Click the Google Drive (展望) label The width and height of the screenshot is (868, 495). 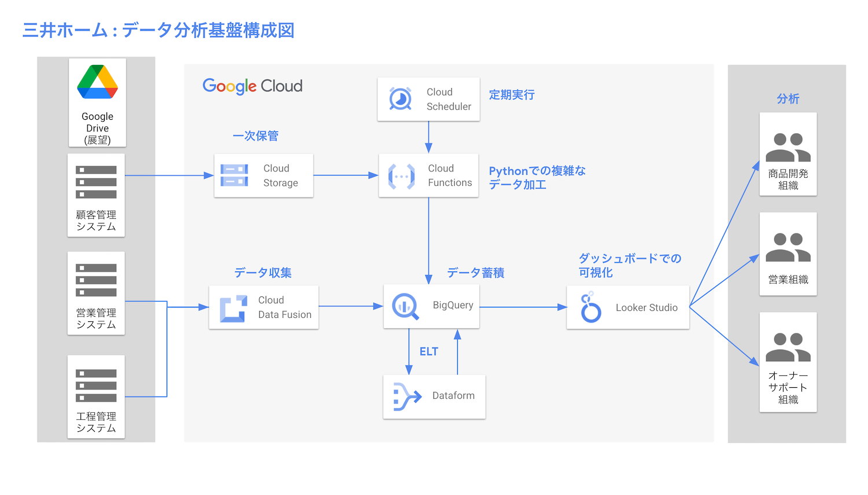(97, 128)
